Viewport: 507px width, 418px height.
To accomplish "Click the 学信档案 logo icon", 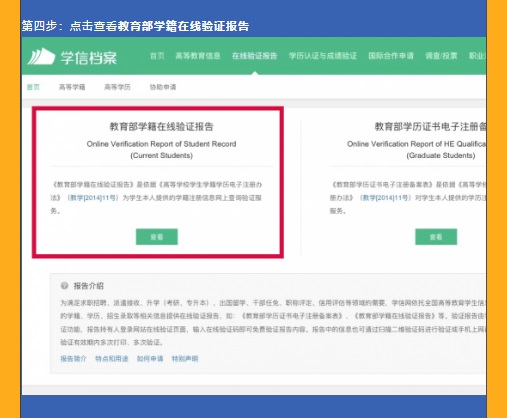I will (41, 57).
